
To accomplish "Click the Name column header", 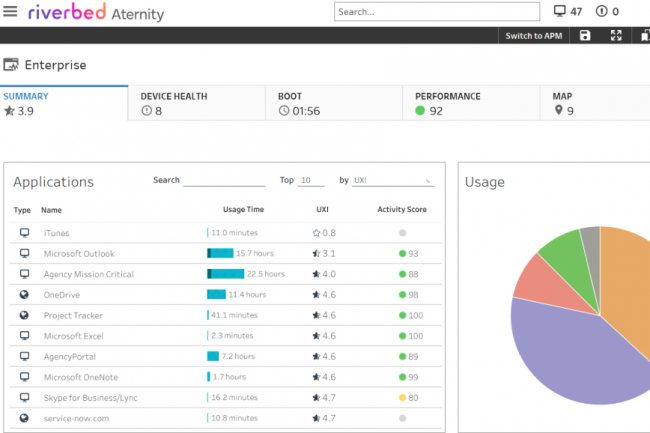I will [x=51, y=210].
